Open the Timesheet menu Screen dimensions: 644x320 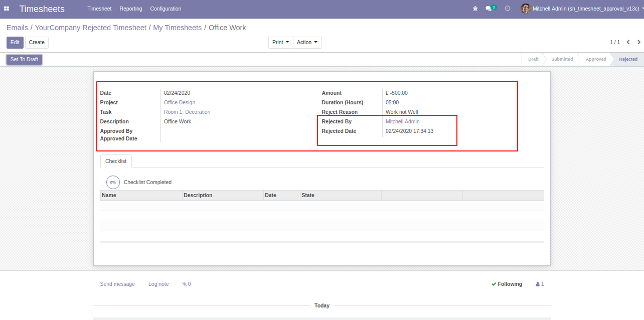99,9
